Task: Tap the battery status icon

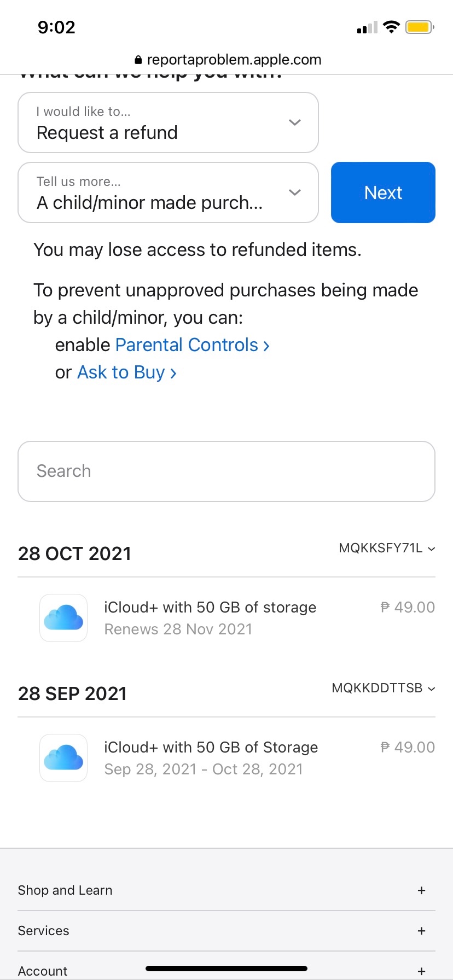Action: [x=420, y=27]
